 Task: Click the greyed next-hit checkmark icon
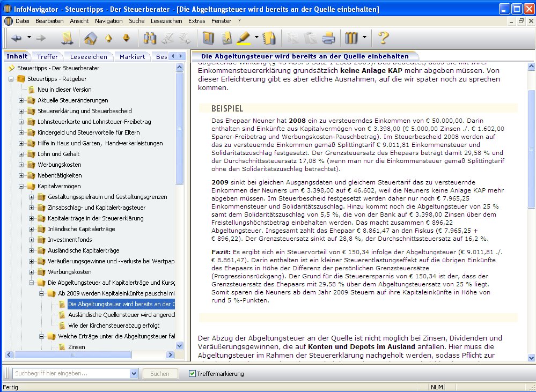pos(186,38)
